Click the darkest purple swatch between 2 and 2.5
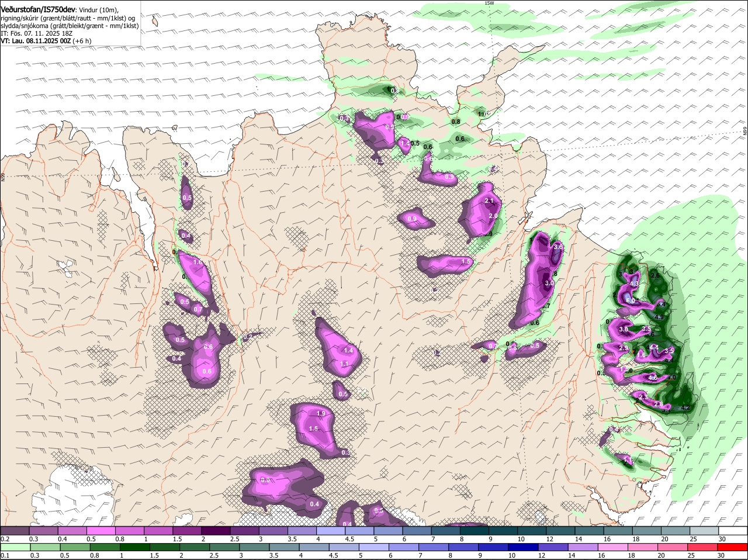Image resolution: width=748 pixels, height=560 pixels. tap(215, 530)
